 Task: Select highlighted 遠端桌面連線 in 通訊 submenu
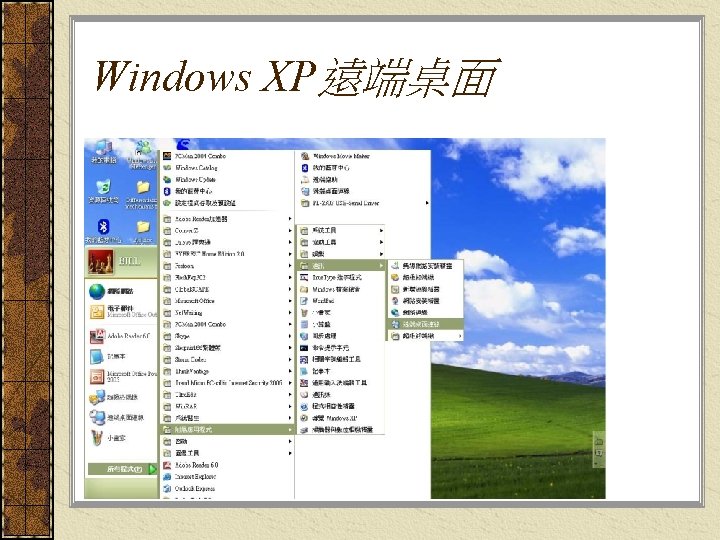pyautogui.click(x=425, y=324)
